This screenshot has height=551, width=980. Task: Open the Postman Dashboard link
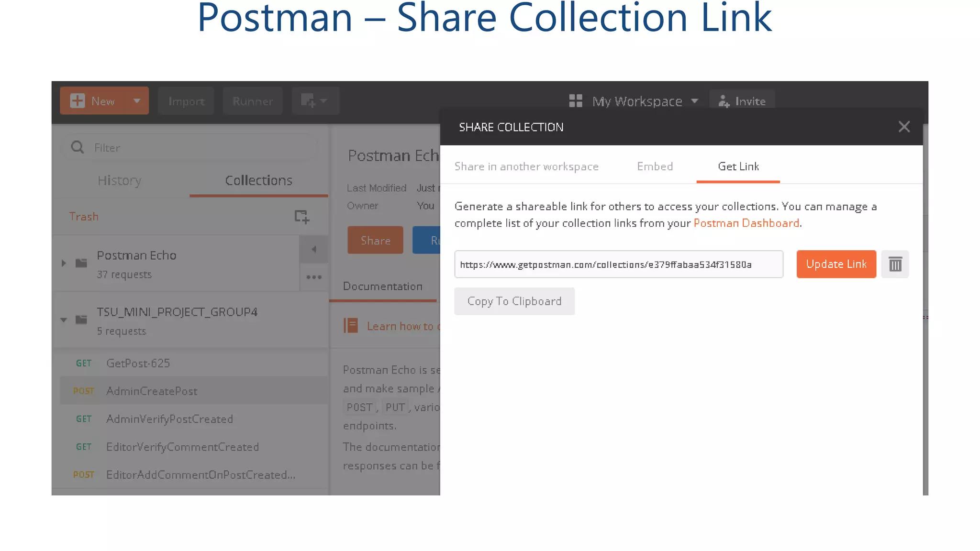[x=746, y=223]
